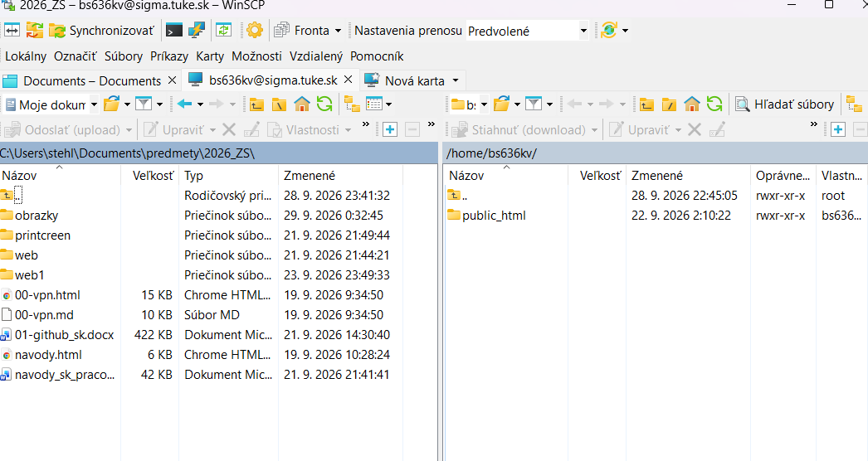This screenshot has width=868, height=461.
Task: Click the orange-arrows folder icon beside Compare Directories
Action: [x=34, y=30]
